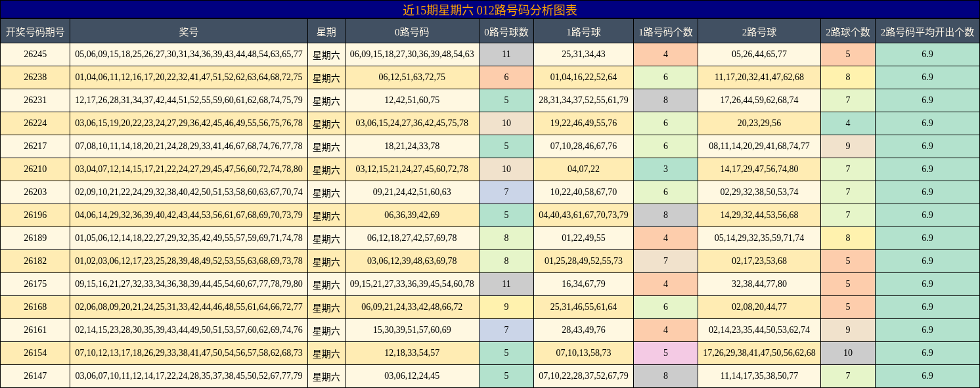Select 0路号球数 value 6 in row 26238
The image size is (980, 388).
(x=506, y=77)
